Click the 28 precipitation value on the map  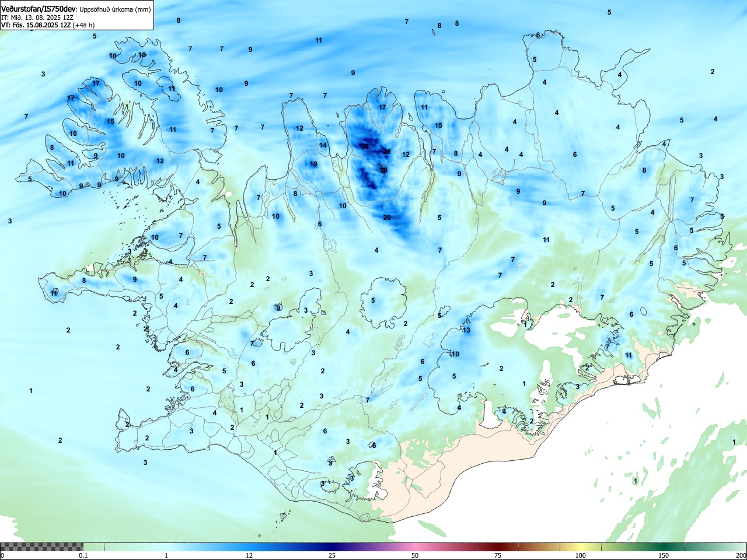click(x=387, y=152)
